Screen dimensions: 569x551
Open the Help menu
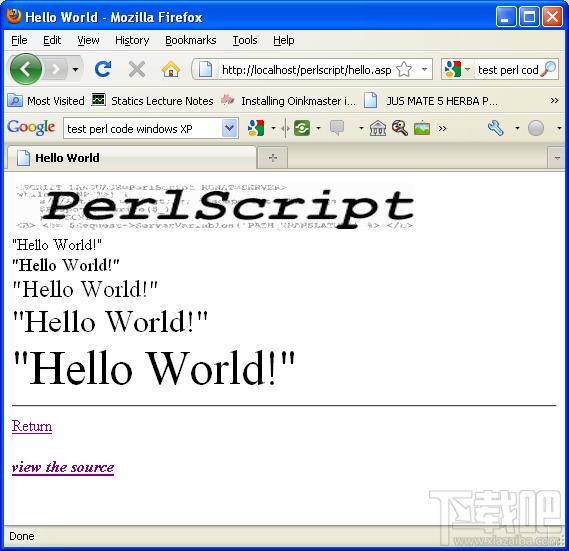[x=284, y=40]
